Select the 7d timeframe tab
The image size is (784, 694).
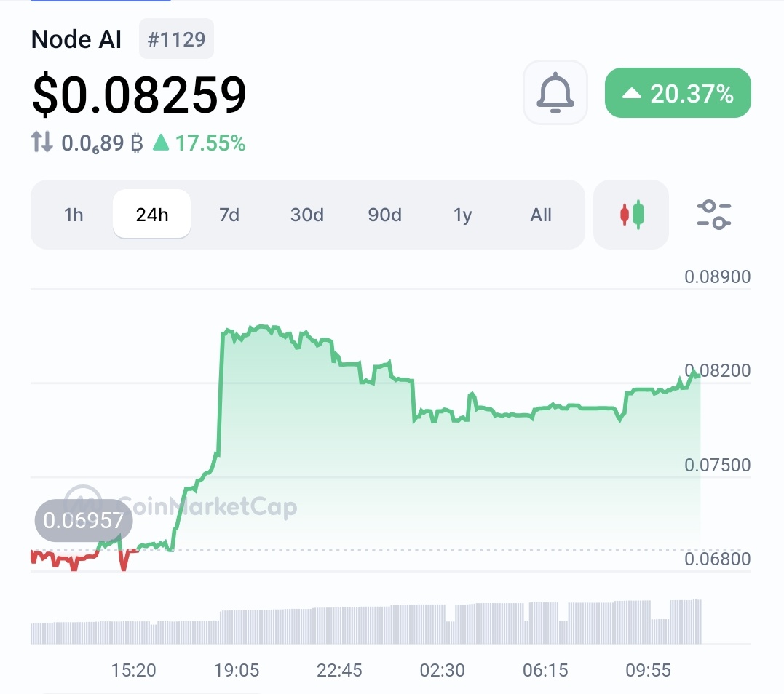point(229,215)
